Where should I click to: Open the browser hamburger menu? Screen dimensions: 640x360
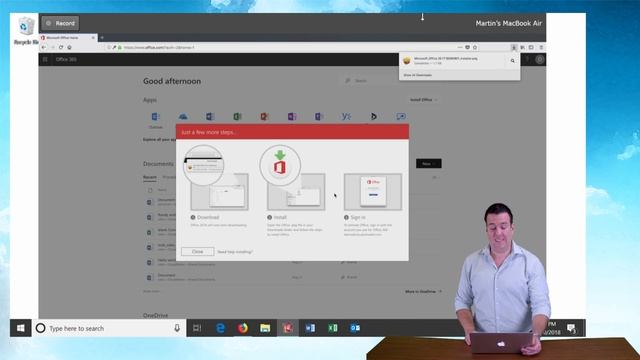tap(541, 47)
